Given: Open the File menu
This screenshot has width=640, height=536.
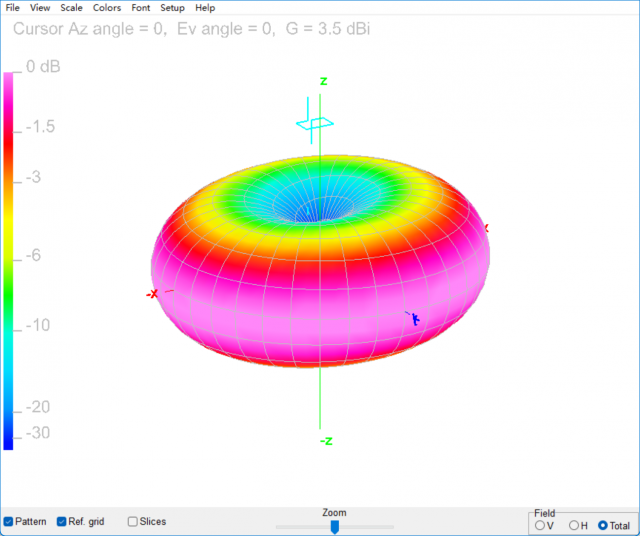Looking at the screenshot, I should pos(13,8).
